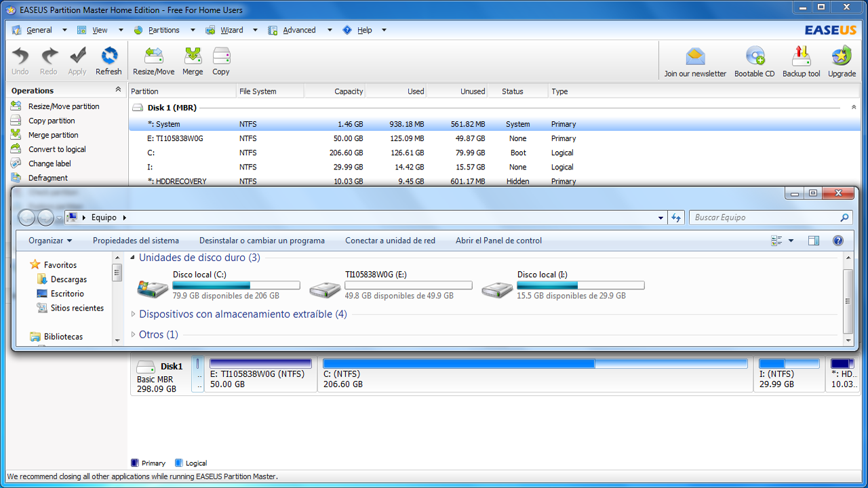
Task: Collapse the Disk 1 (MBR) group chevron
Action: tap(854, 107)
